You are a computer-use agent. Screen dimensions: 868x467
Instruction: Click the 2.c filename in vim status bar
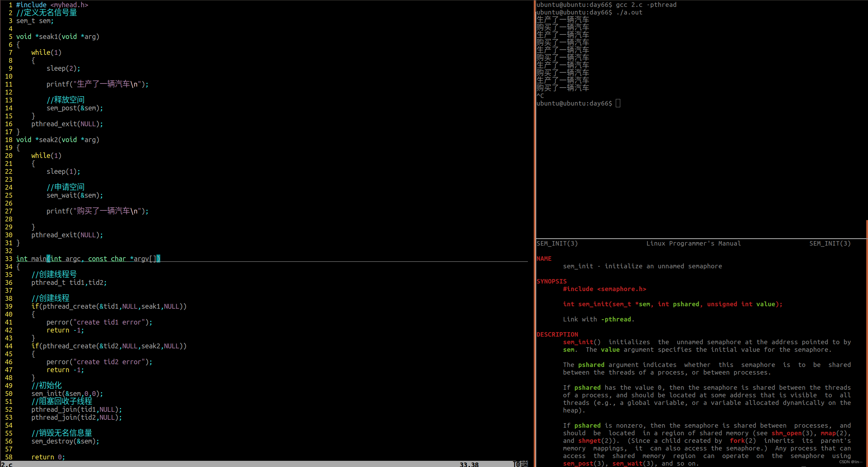coord(7,464)
